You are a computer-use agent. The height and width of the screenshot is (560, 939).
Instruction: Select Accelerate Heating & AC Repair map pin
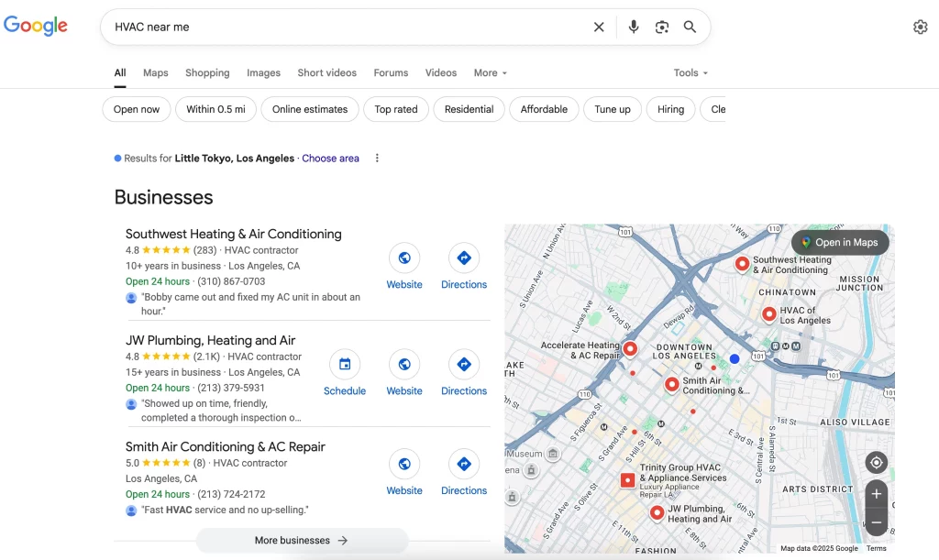(630, 348)
